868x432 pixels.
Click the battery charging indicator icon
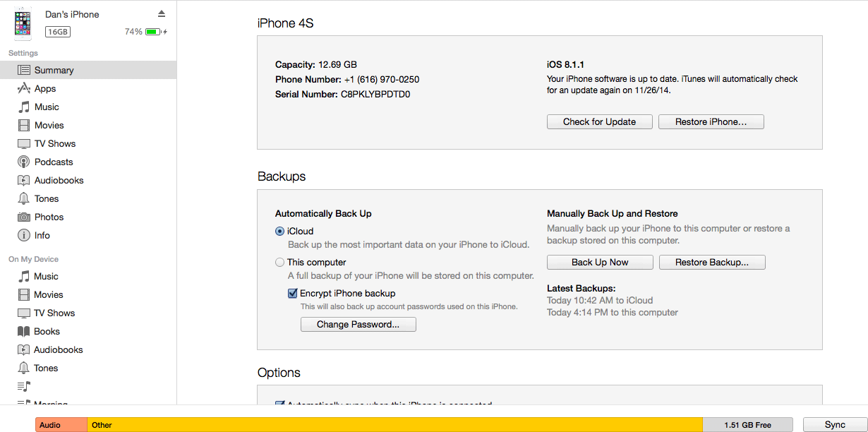point(156,32)
